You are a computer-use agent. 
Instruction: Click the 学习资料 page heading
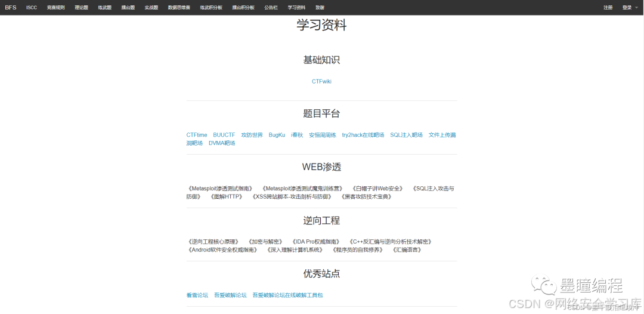(x=321, y=26)
